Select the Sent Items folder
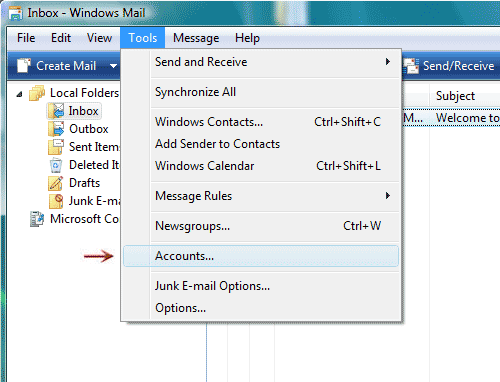Image resolution: width=500 pixels, height=382 pixels. [94, 147]
